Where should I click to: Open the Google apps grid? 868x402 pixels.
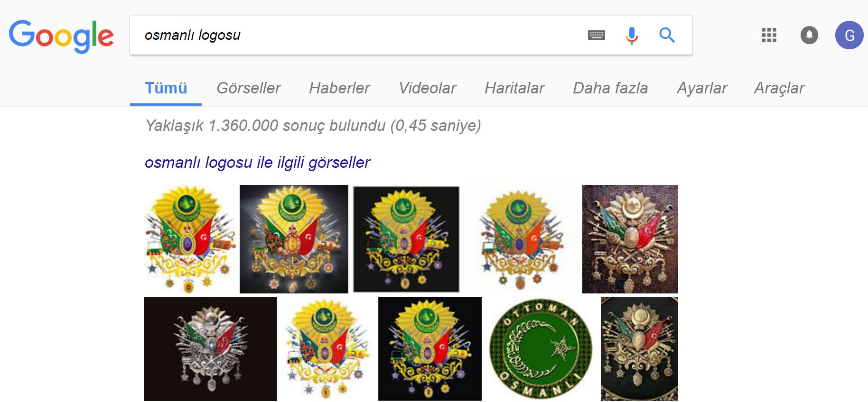(x=769, y=35)
